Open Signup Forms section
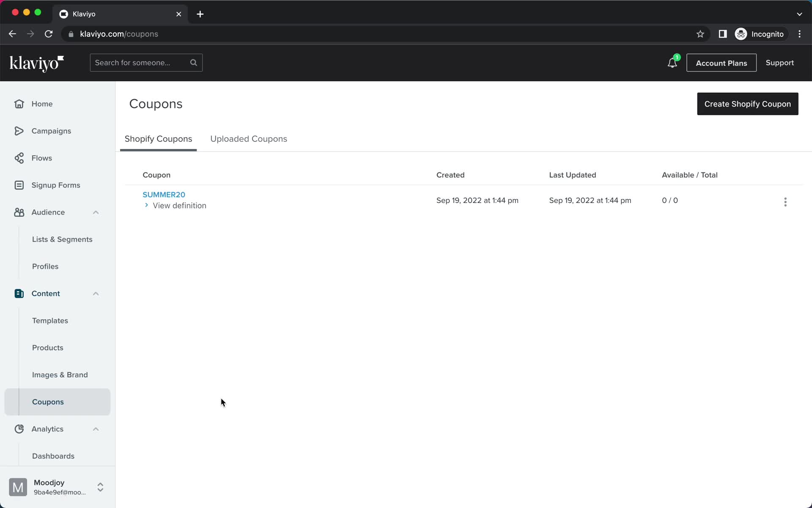This screenshot has width=812, height=508. pyautogui.click(x=55, y=185)
